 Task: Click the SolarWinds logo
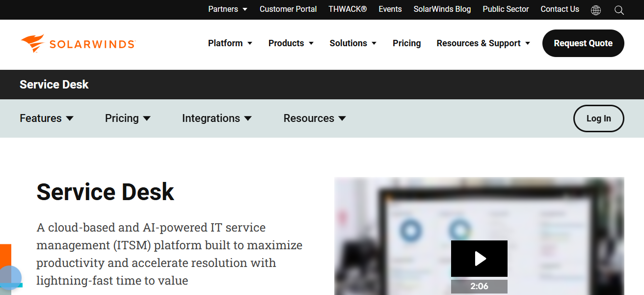pyautogui.click(x=77, y=43)
